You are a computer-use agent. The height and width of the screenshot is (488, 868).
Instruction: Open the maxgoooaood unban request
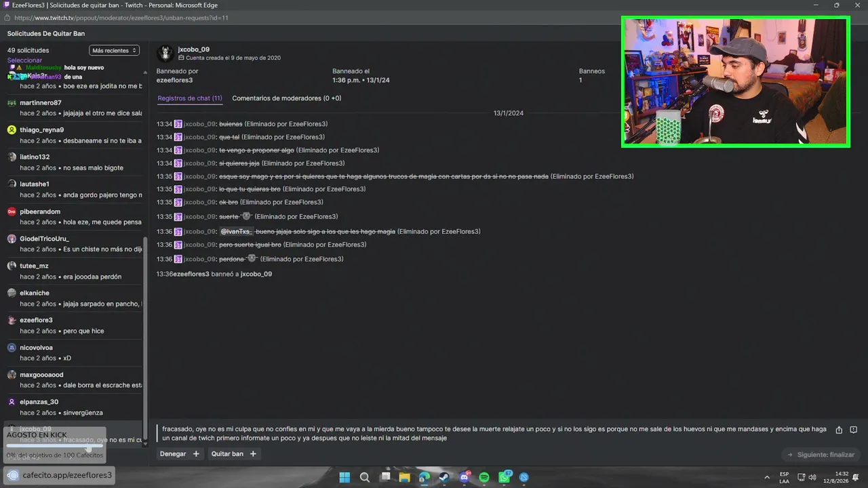click(75, 380)
